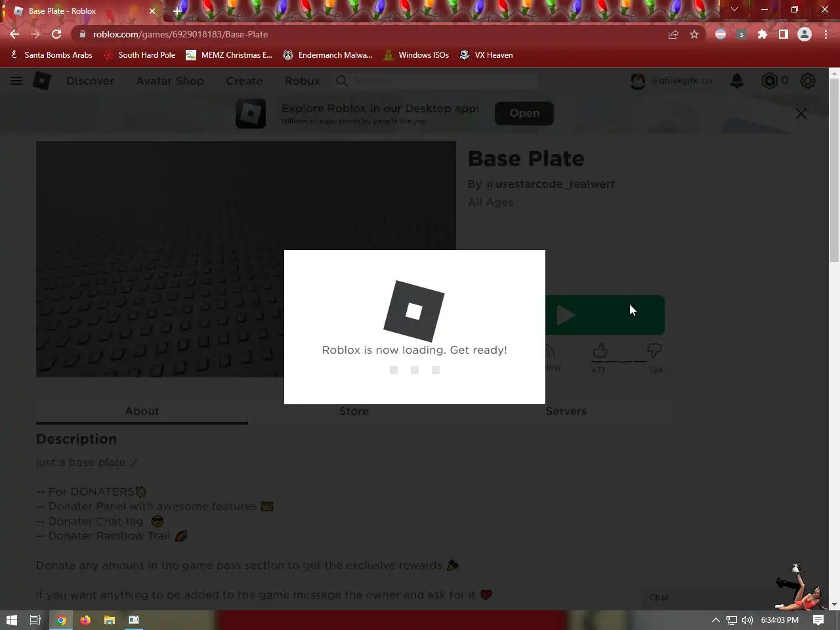Open Avatar Shop in the navbar
The height and width of the screenshot is (630, 840).
click(170, 81)
